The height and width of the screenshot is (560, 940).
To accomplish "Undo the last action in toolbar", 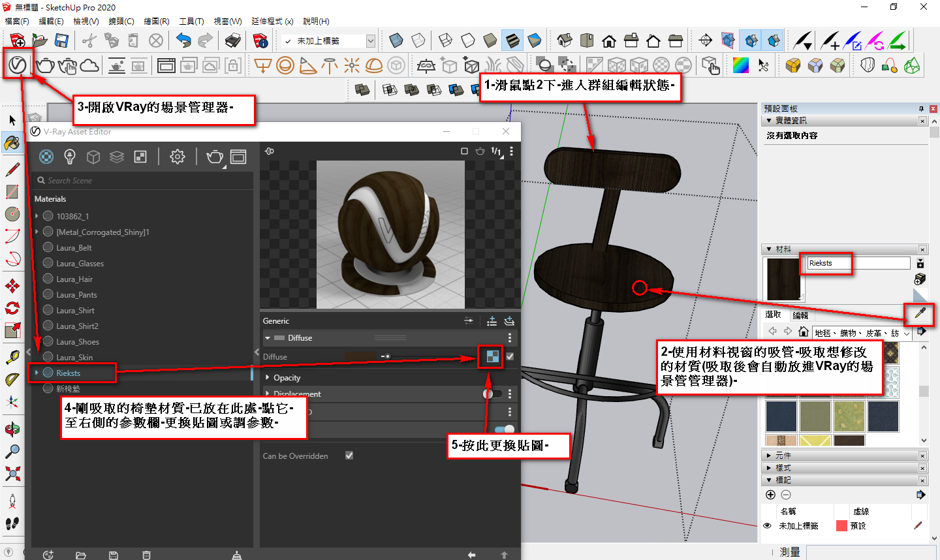I will coord(183,41).
